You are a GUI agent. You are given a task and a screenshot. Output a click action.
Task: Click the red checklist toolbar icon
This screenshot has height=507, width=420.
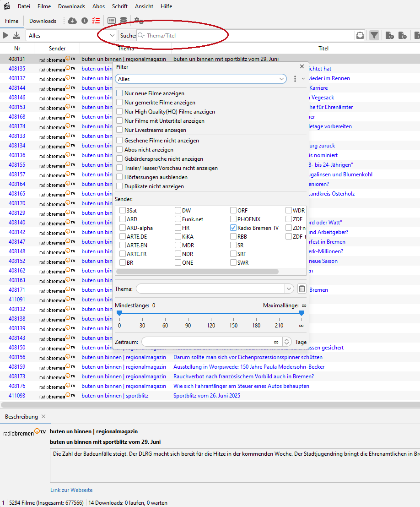coord(96,21)
